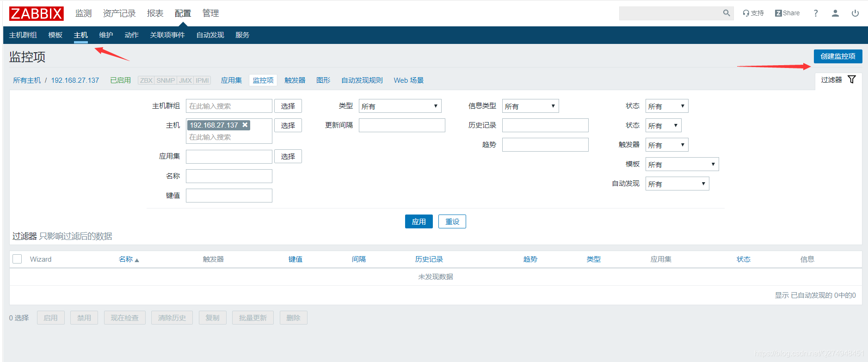The width and height of the screenshot is (868, 362).
Task: Open the 资产记录 top menu
Action: [x=119, y=13]
